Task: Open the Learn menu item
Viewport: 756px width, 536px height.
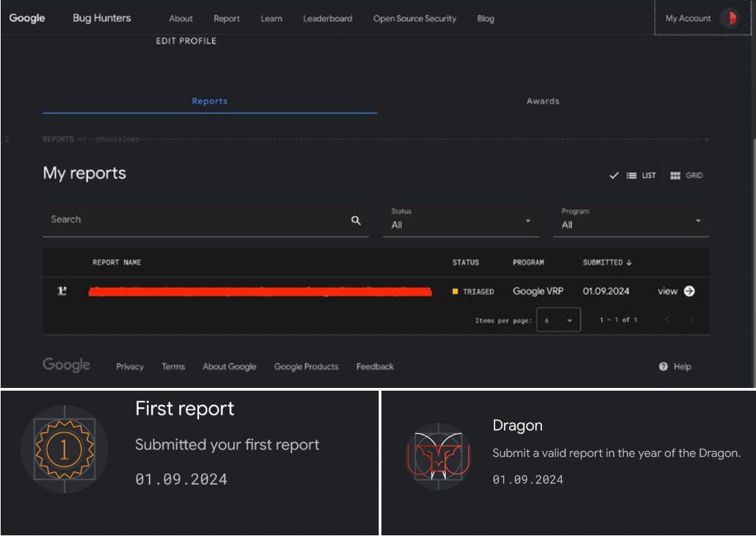Action: click(x=272, y=19)
